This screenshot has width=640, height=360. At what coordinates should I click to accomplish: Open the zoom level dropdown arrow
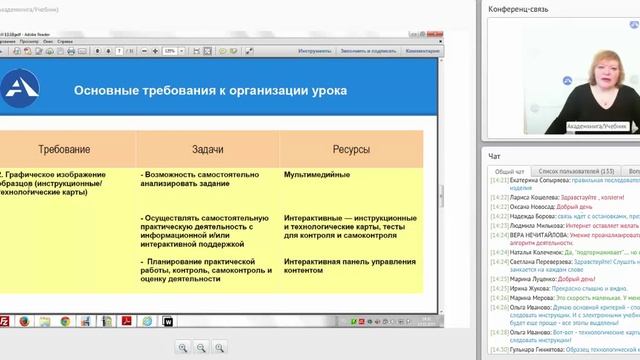182,51
